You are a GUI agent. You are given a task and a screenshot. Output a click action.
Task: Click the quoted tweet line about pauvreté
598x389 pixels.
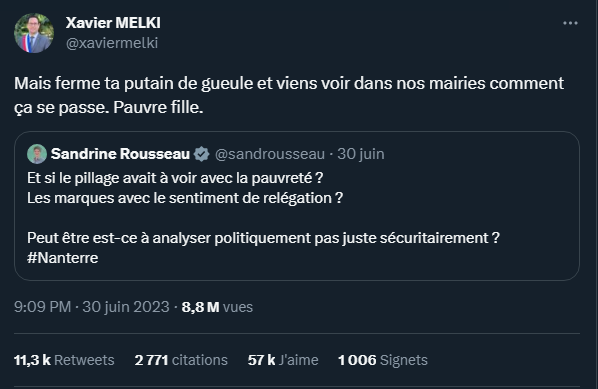175,178
